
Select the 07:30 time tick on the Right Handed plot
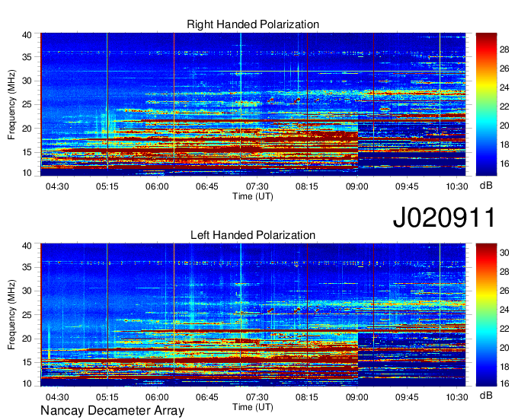pos(257,186)
